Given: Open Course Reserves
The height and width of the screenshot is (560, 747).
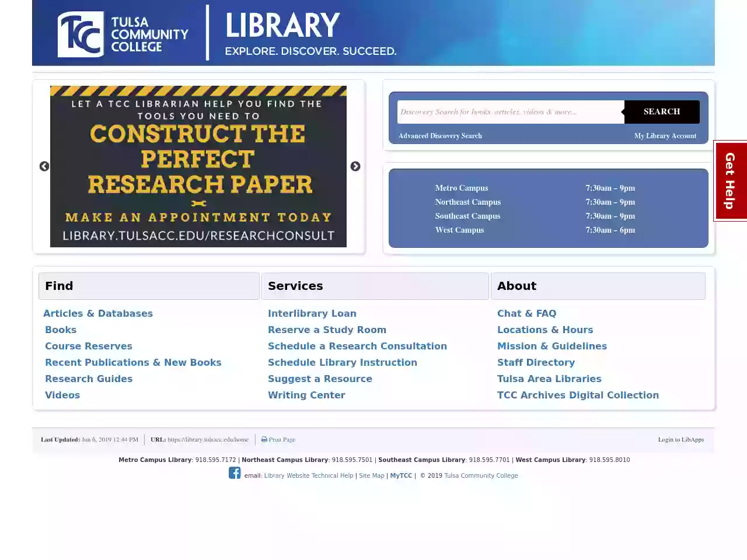Looking at the screenshot, I should (x=89, y=346).
